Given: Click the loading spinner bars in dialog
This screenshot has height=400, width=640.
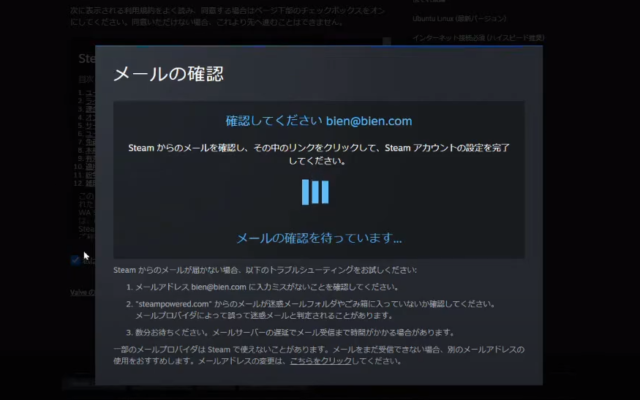Looking at the screenshot, I should tap(315, 192).
